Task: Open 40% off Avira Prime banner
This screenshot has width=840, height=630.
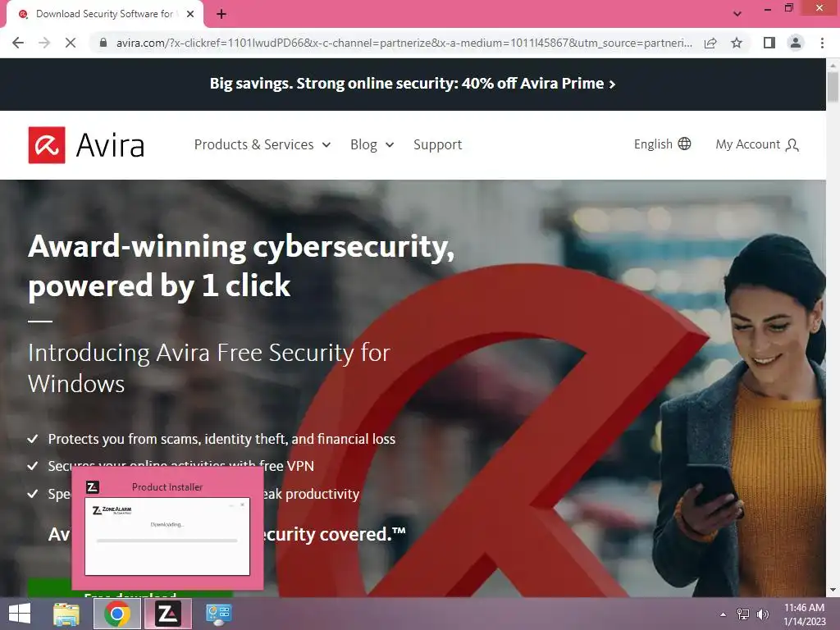Action: point(413,84)
